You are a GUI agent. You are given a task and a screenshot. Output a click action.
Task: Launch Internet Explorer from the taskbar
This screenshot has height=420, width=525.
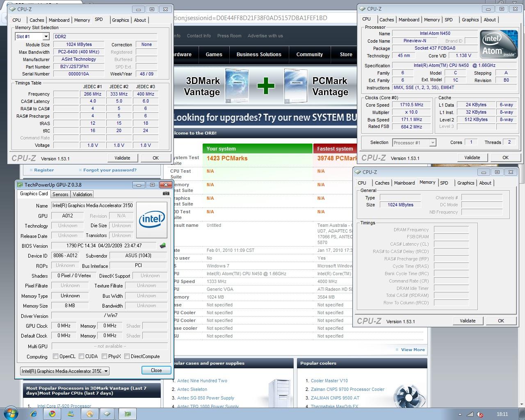tap(34, 414)
